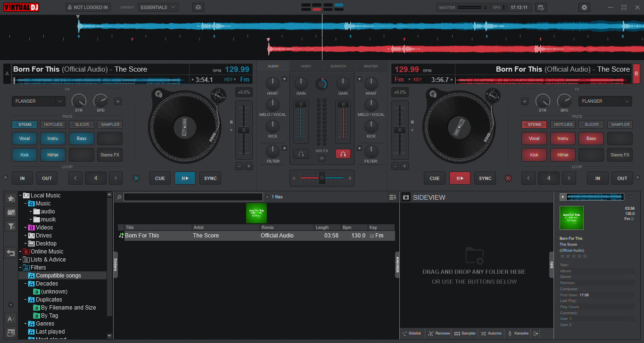Click the left deck CUE button
Screen dimensions: 644x343
[x=160, y=178]
